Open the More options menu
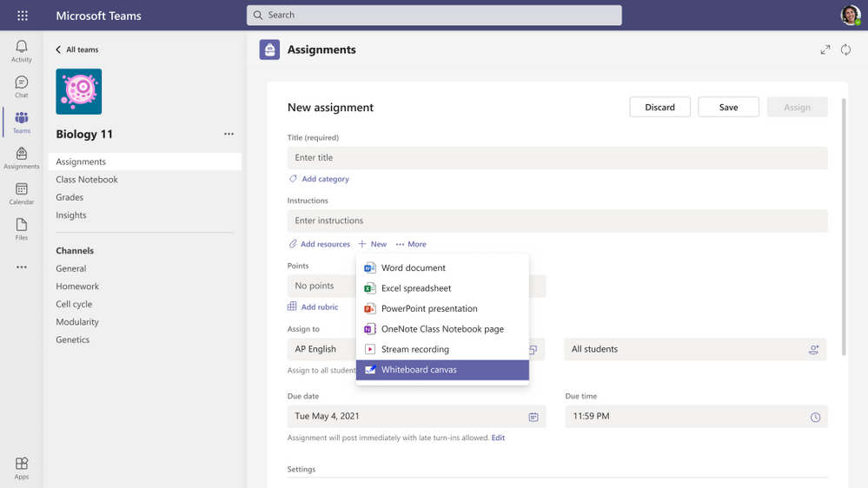868x488 pixels. tap(411, 244)
